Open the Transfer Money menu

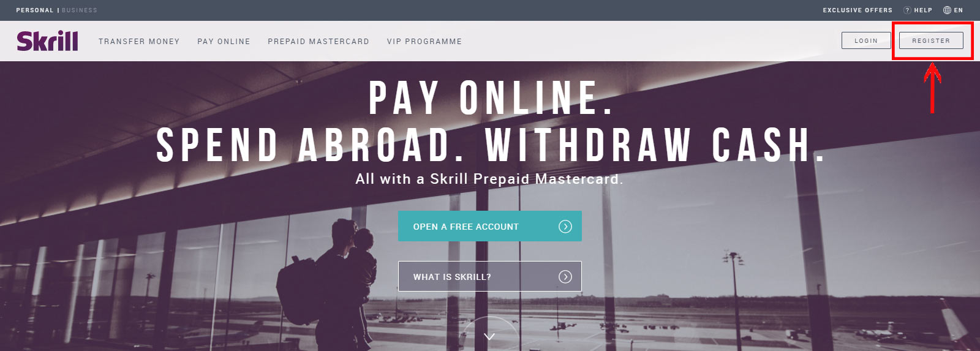(x=139, y=42)
